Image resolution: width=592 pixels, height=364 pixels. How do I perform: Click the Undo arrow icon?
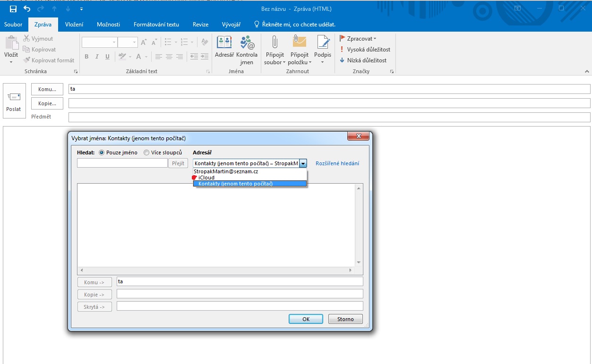27,9
